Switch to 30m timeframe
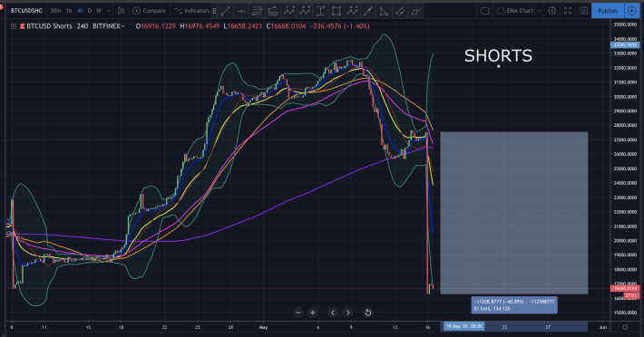644x337 pixels. pos(55,11)
